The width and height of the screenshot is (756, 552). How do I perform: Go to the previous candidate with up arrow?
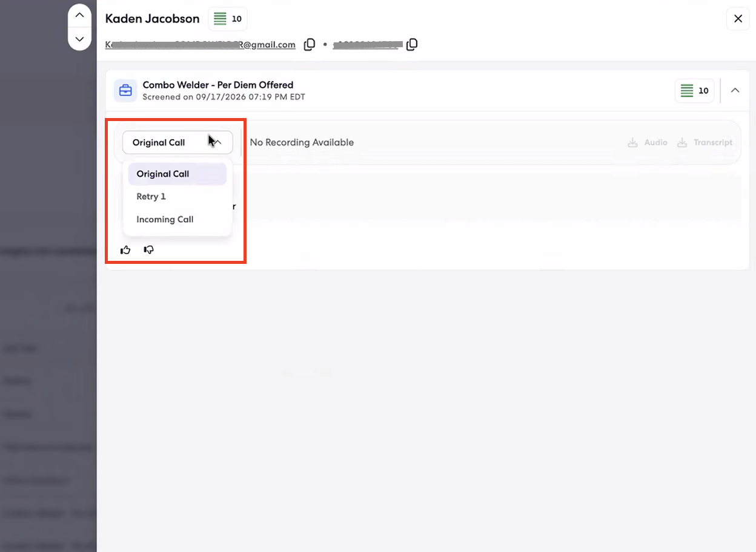(79, 16)
